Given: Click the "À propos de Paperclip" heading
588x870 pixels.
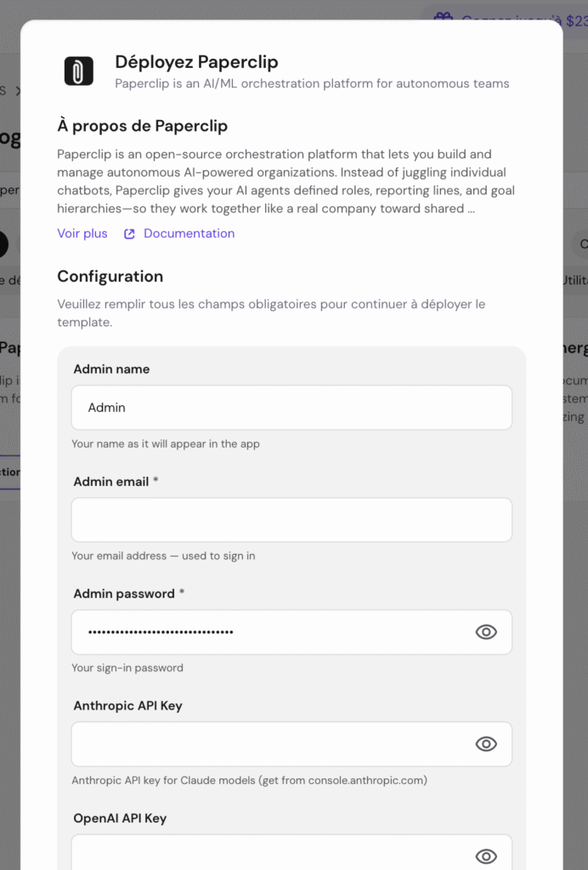Looking at the screenshot, I should (142, 127).
